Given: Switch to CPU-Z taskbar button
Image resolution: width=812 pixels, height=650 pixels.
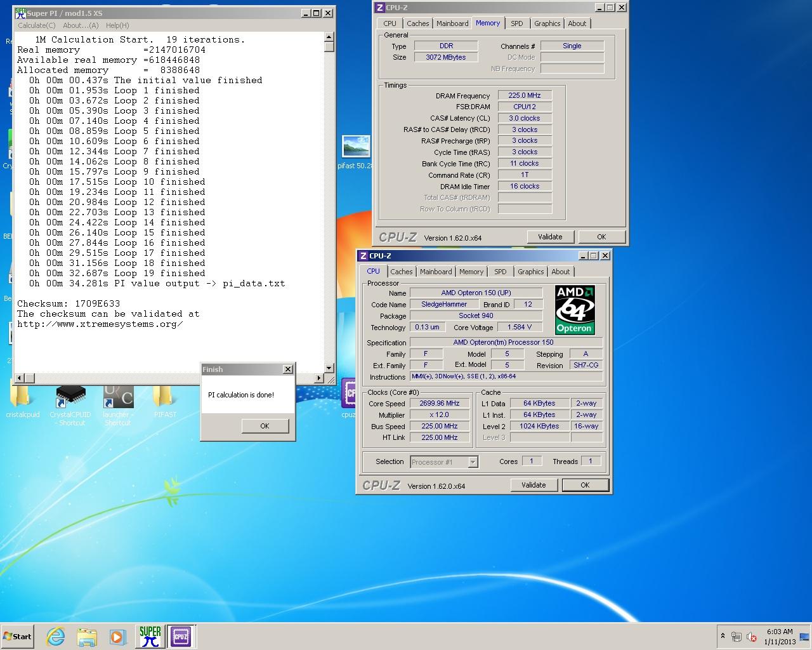Looking at the screenshot, I should click(181, 637).
